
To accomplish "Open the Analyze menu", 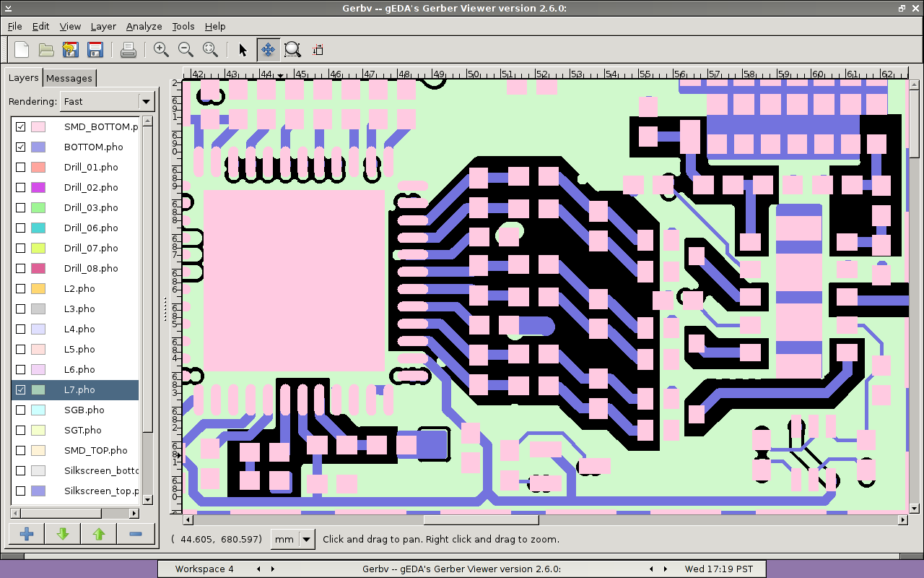I will click(144, 26).
